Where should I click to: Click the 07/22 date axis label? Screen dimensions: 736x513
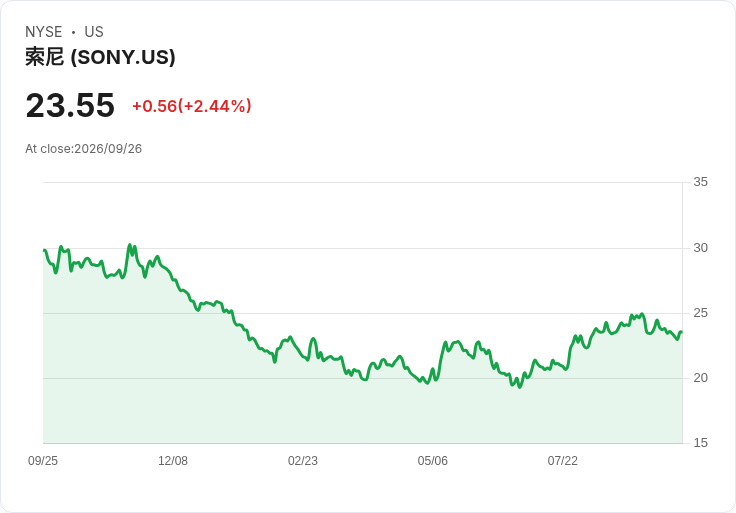click(562, 461)
